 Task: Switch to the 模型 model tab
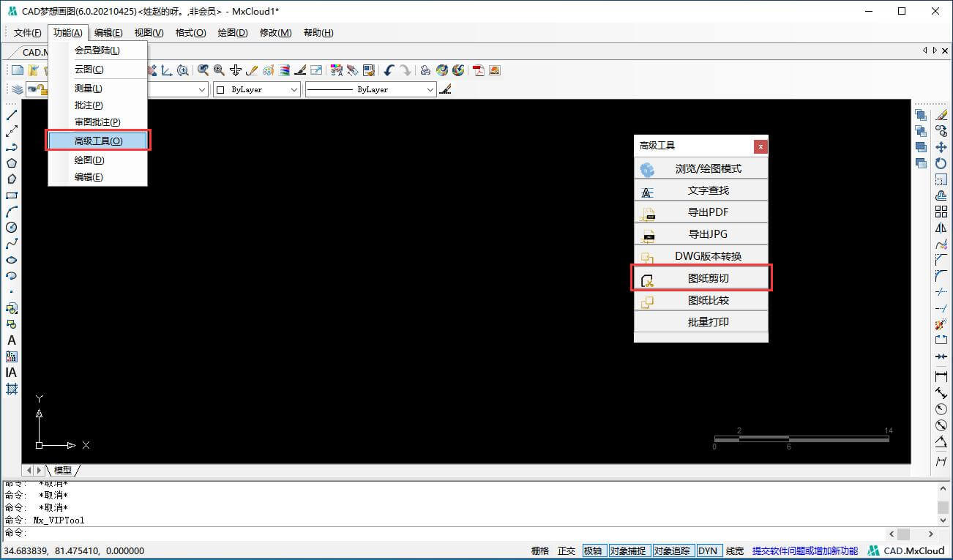[63, 470]
